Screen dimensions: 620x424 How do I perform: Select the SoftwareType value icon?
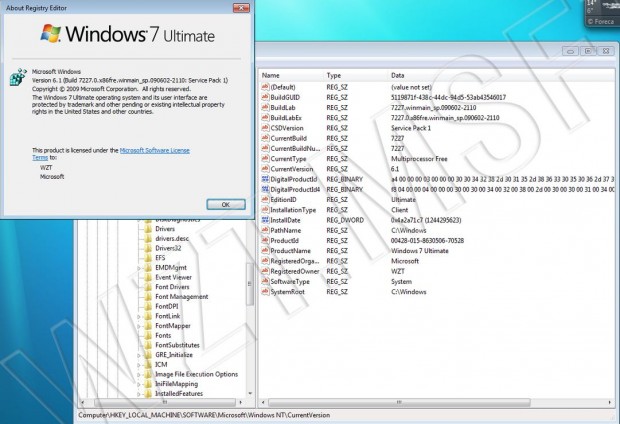[x=265, y=281]
